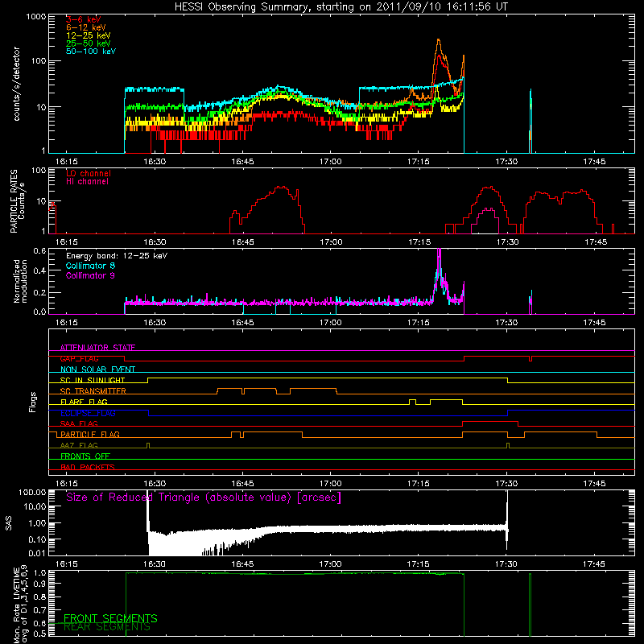Viewport: 644px width, 644px height.
Task: Click Size of Reduced Triangle caption
Action: pyautogui.click(x=204, y=497)
